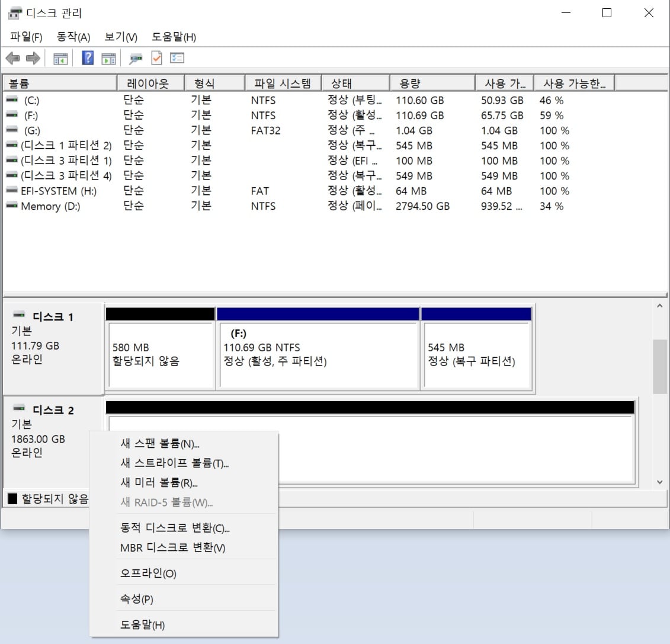Sort by the 용량 column header
The height and width of the screenshot is (644, 670).
click(x=432, y=84)
